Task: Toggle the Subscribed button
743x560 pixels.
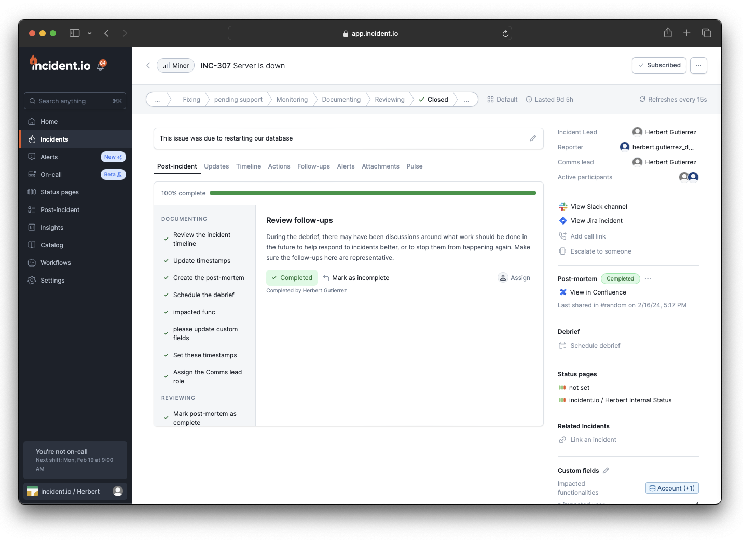Action: (659, 65)
